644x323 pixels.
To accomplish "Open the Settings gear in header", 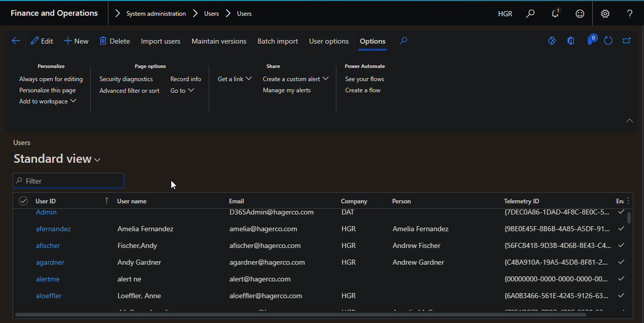I will tap(605, 14).
